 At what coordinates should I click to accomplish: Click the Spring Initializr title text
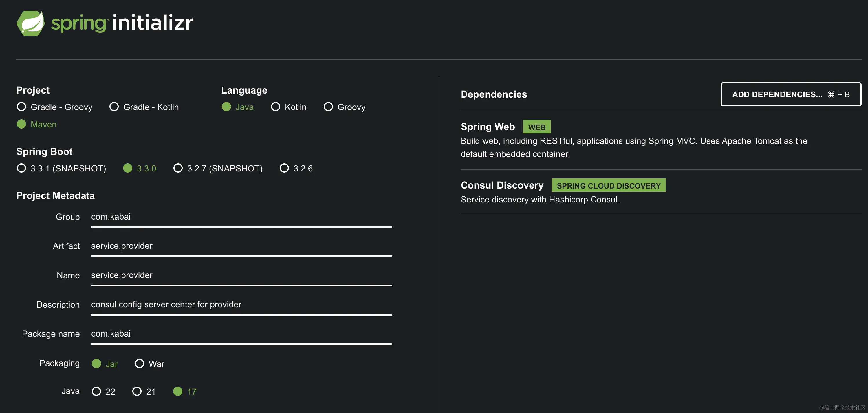tap(122, 23)
